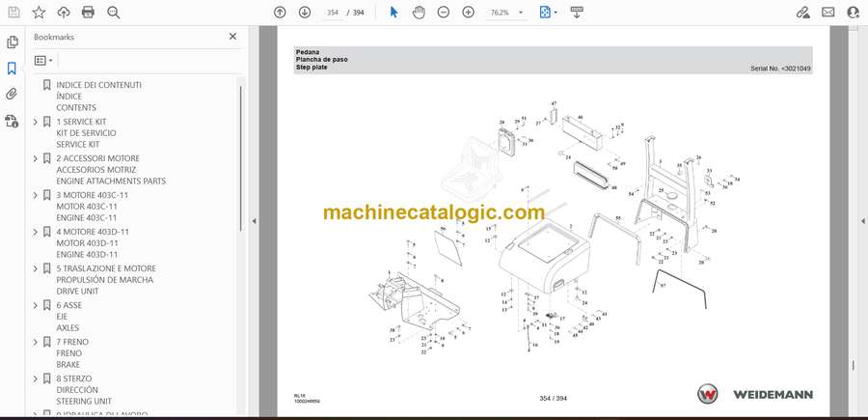The image size is (868, 420).
Task: Select the 5 TRASLAZIONE E MOTORE bookmark
Action: click(106, 280)
